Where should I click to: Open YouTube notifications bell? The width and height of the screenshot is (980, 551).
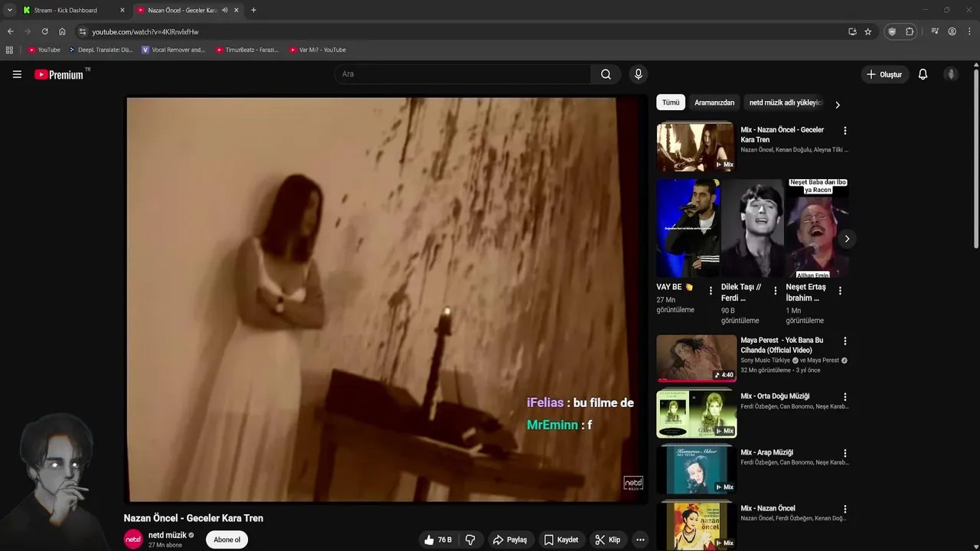[x=923, y=74]
